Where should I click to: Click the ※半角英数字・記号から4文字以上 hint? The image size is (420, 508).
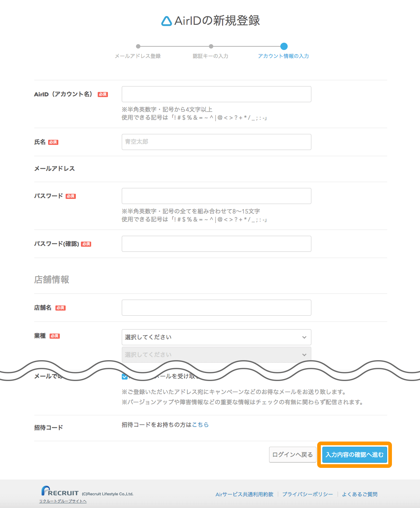click(x=167, y=109)
